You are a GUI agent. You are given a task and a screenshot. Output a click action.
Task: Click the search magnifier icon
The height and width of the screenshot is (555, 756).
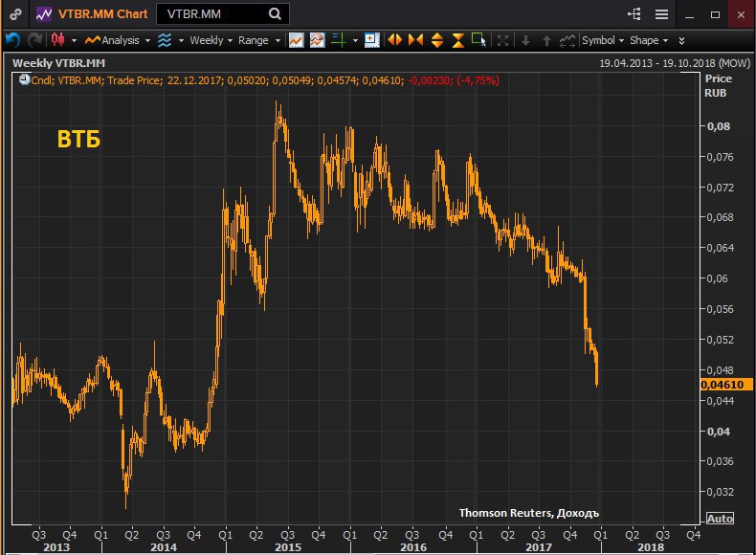pyautogui.click(x=275, y=14)
